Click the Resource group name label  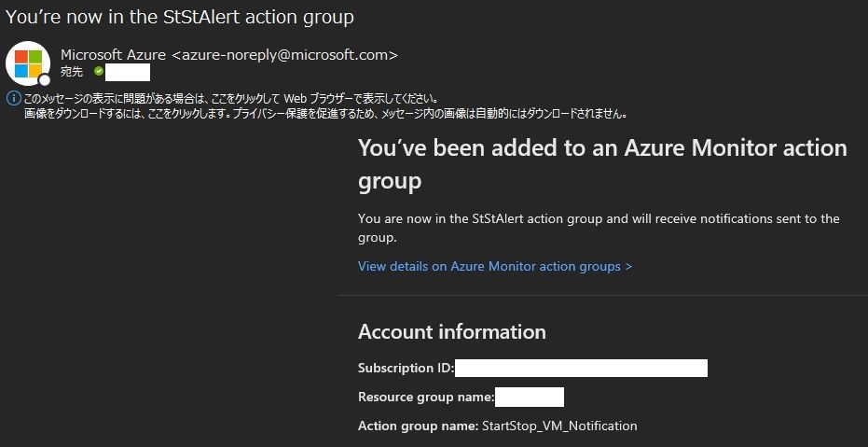pyautogui.click(x=426, y=397)
